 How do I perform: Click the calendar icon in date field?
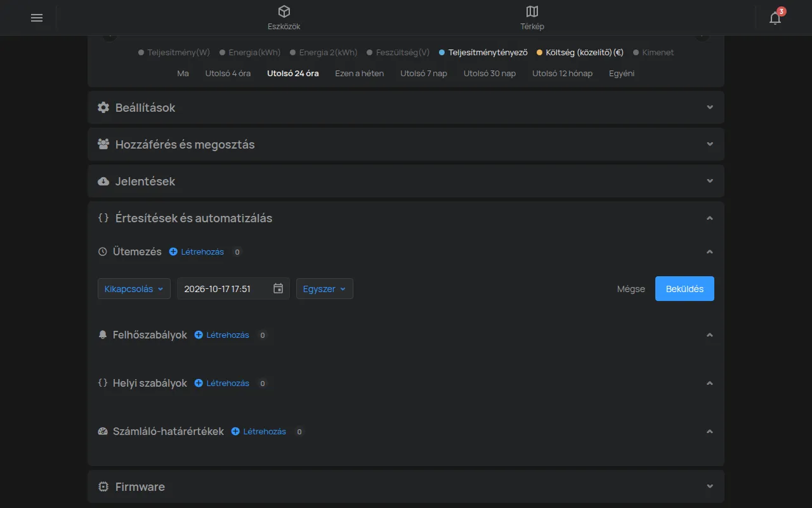click(x=278, y=288)
